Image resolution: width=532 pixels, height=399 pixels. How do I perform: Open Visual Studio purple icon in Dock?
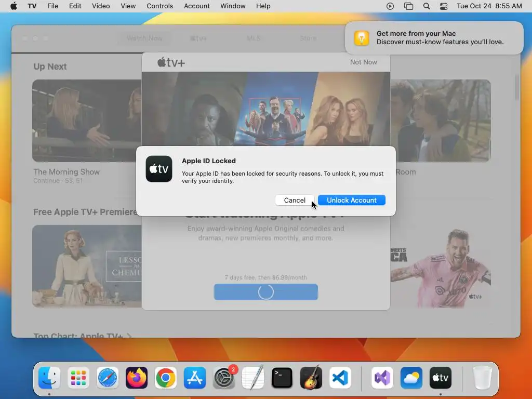(382, 378)
